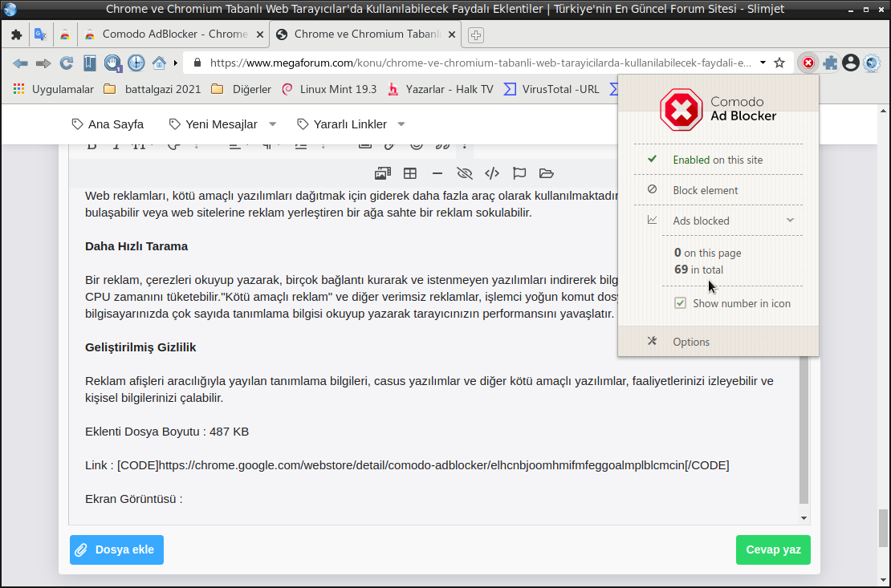The height and width of the screenshot is (588, 891).
Task: Open the battalgazi 2021 bookmark folder
Action: pyautogui.click(x=153, y=89)
